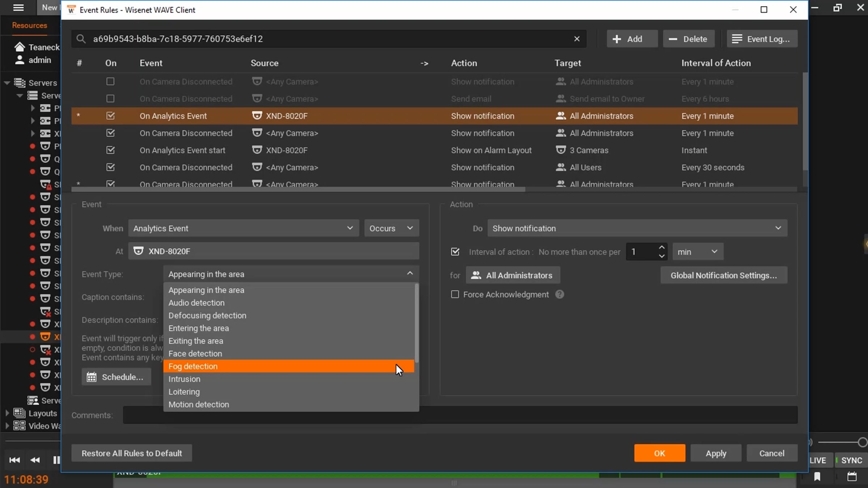
Task: Open the Schedule dialog
Action: coord(116,377)
